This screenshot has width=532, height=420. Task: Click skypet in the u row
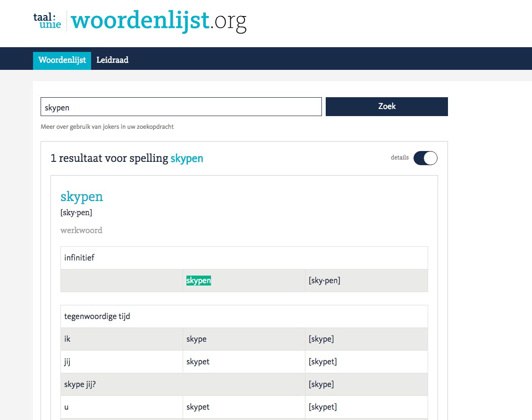tap(198, 407)
